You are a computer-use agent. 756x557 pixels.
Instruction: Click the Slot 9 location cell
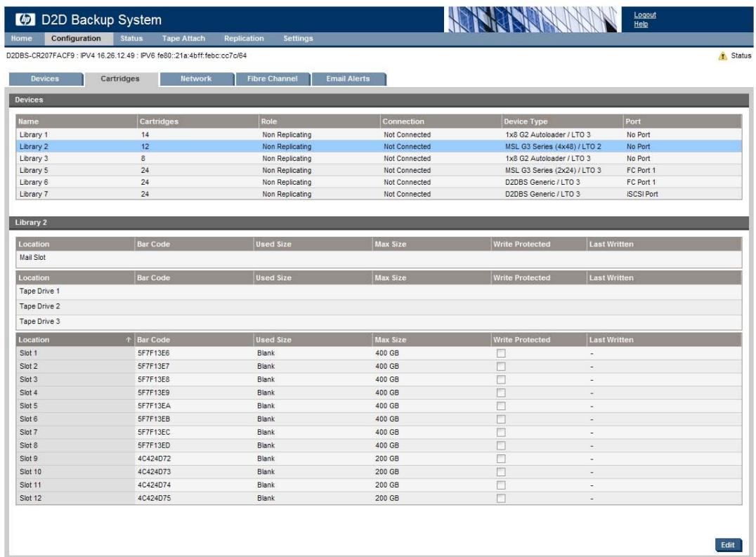(75, 459)
